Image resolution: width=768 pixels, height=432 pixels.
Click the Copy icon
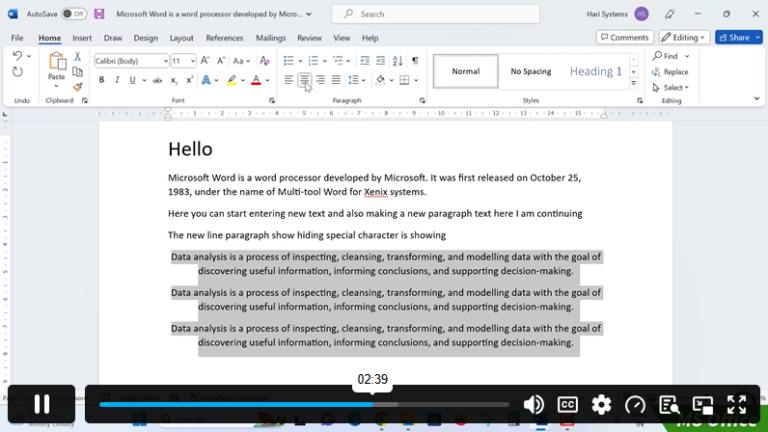point(77,72)
